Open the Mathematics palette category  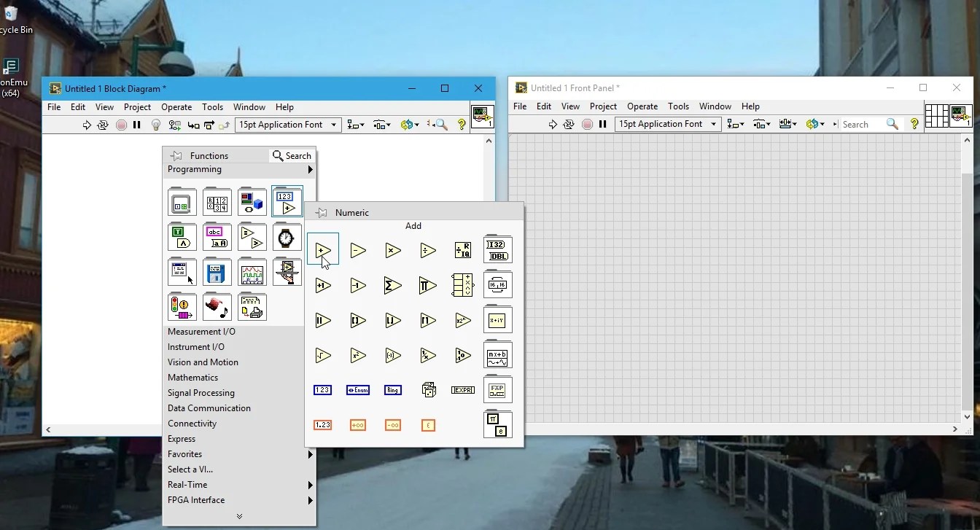coord(192,378)
